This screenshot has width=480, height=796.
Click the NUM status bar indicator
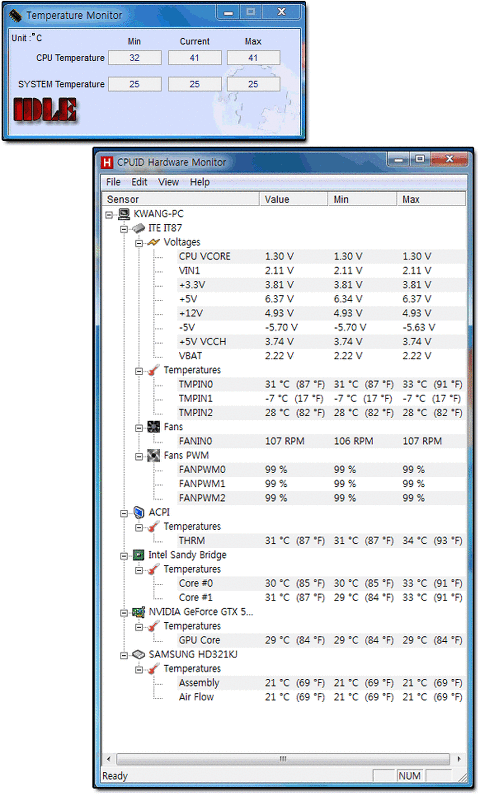coord(409,776)
